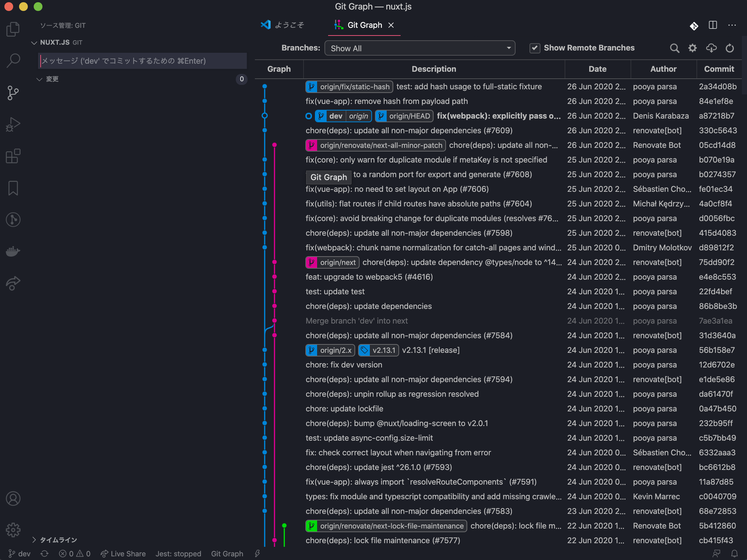
Task: Click Live Share in the status bar
Action: click(123, 554)
